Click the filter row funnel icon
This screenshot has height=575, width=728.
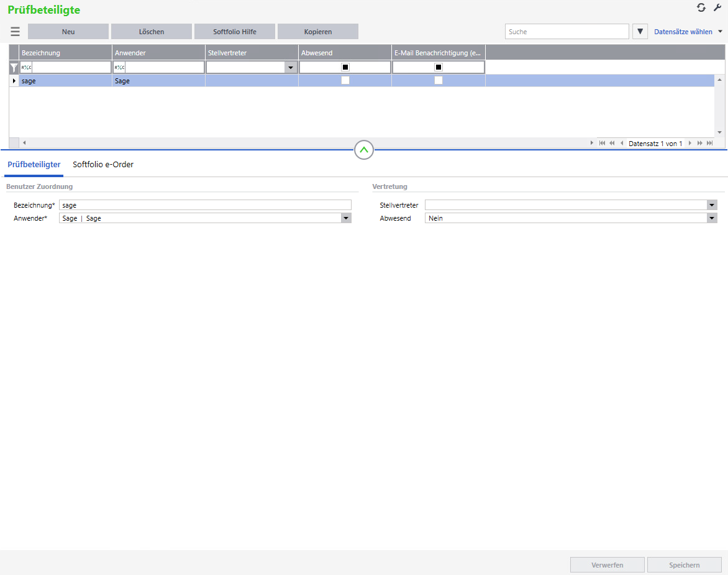coord(14,67)
